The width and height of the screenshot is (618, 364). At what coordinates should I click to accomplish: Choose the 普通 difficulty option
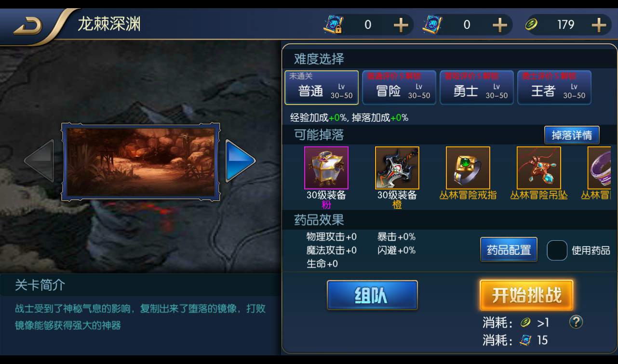pos(322,88)
